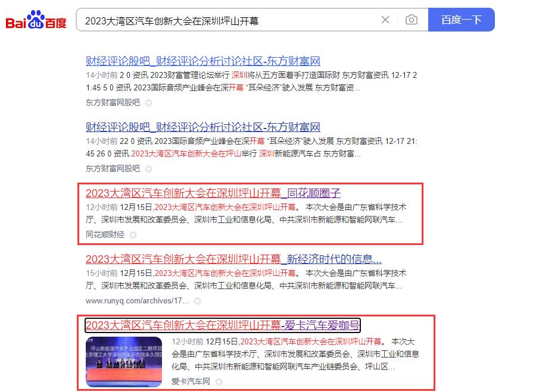Image resolution: width=536 pixels, height=392 pixels.
Task: Clear the search box with the X icon
Action: pyautogui.click(x=385, y=20)
